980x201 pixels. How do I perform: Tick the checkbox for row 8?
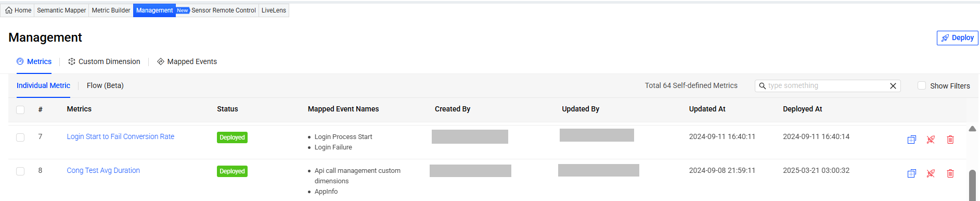pyautogui.click(x=20, y=171)
